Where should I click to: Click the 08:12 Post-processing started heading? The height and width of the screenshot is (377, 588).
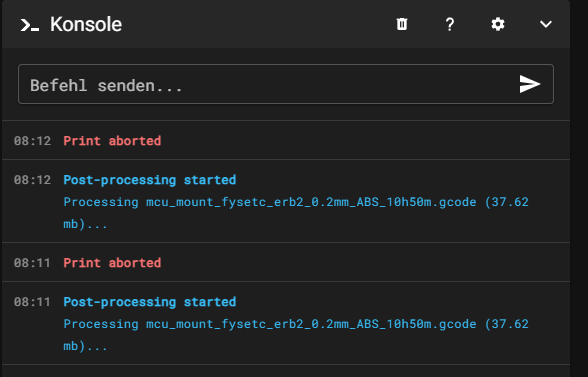point(150,180)
